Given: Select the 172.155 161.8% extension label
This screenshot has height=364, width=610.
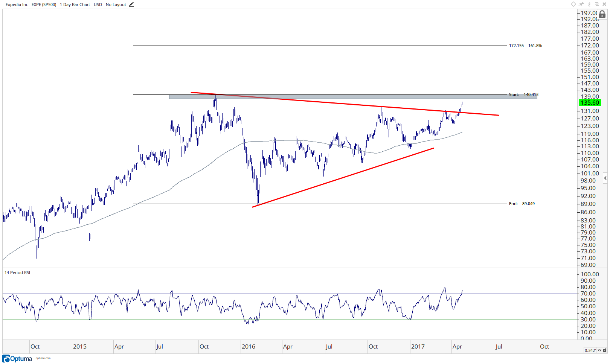Looking at the screenshot, I should (525, 46).
